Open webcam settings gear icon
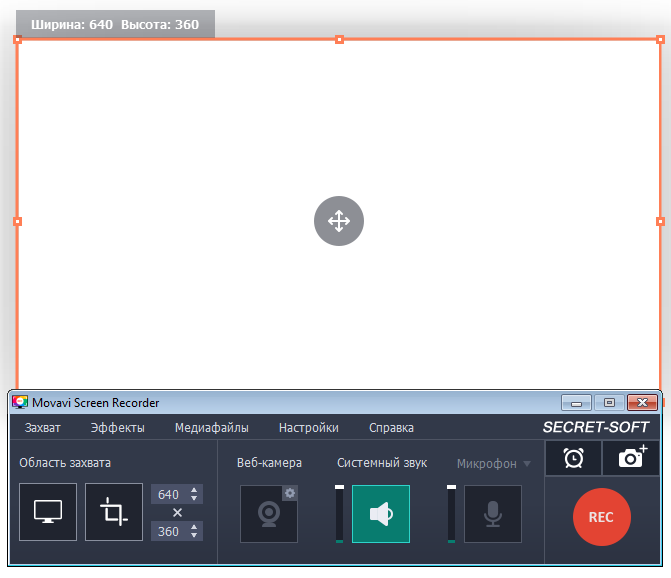The height and width of the screenshot is (578, 671). (290, 493)
